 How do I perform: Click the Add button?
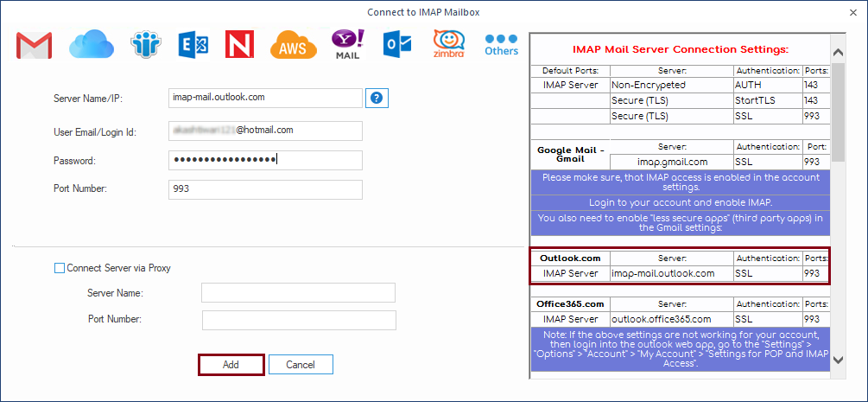pos(231,365)
